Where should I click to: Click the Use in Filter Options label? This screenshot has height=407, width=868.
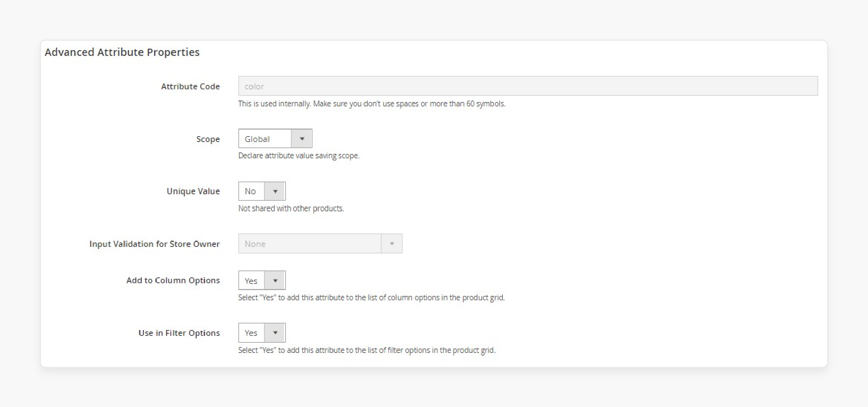pyautogui.click(x=179, y=333)
